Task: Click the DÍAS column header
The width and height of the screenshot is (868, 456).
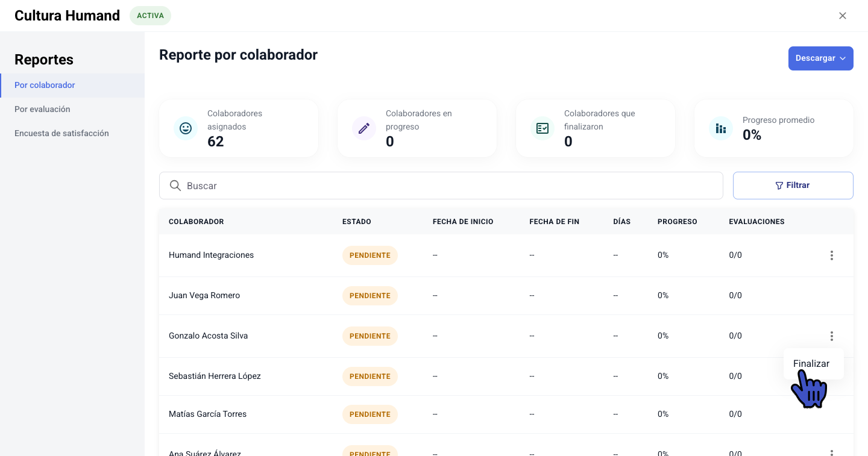Action: (622, 222)
